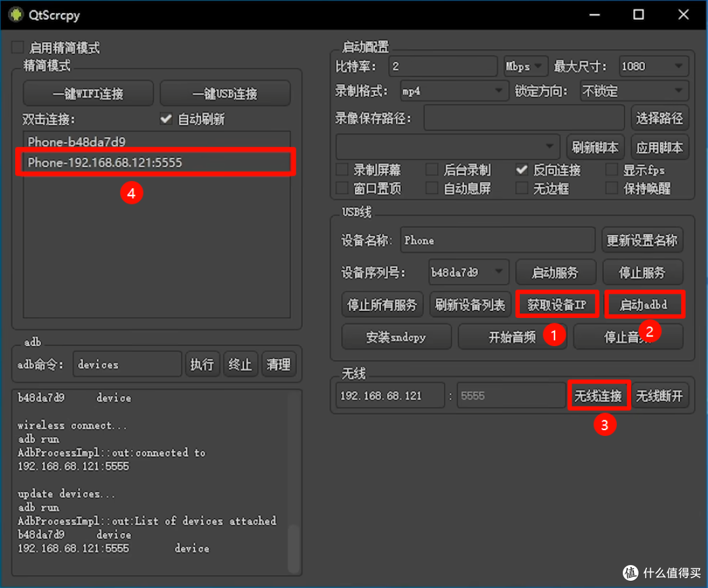
Task: Enable the 保持唤醒 checkbox
Action: tap(612, 188)
